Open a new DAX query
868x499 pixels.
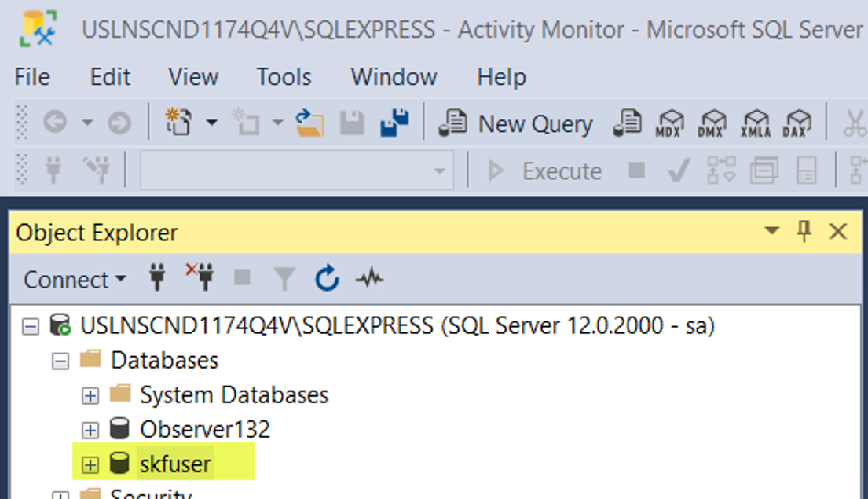click(x=798, y=123)
